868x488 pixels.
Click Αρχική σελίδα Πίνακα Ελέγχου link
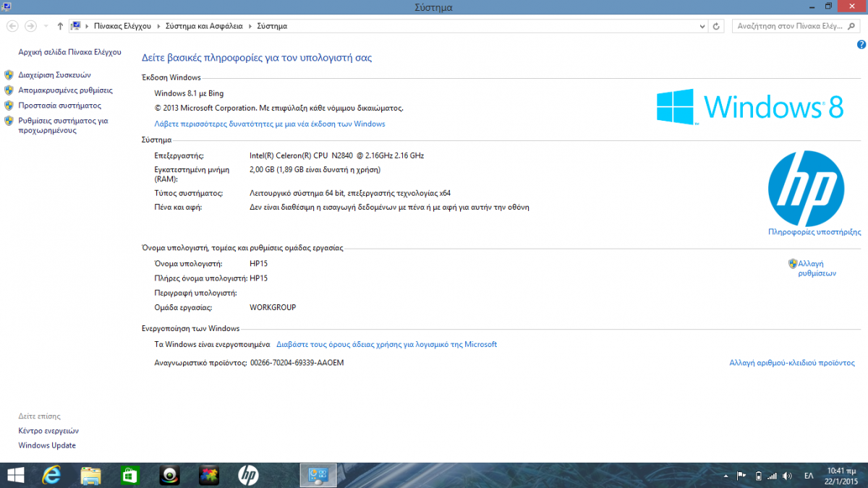point(69,52)
